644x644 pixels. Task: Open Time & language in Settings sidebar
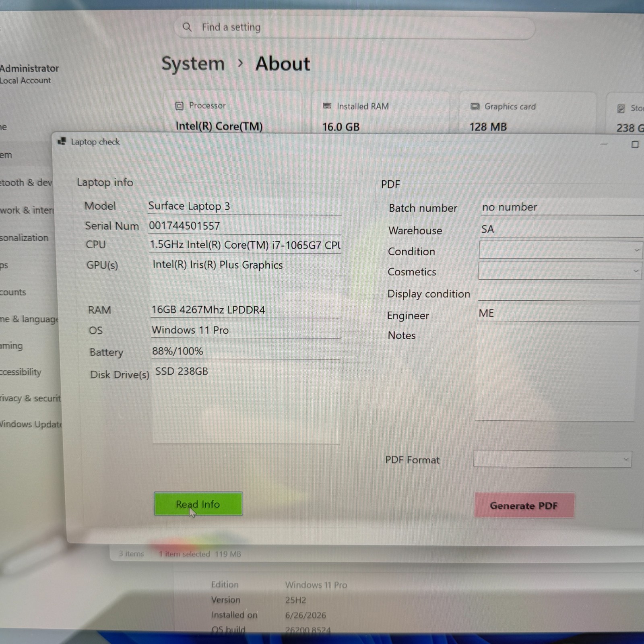pyautogui.click(x=29, y=319)
